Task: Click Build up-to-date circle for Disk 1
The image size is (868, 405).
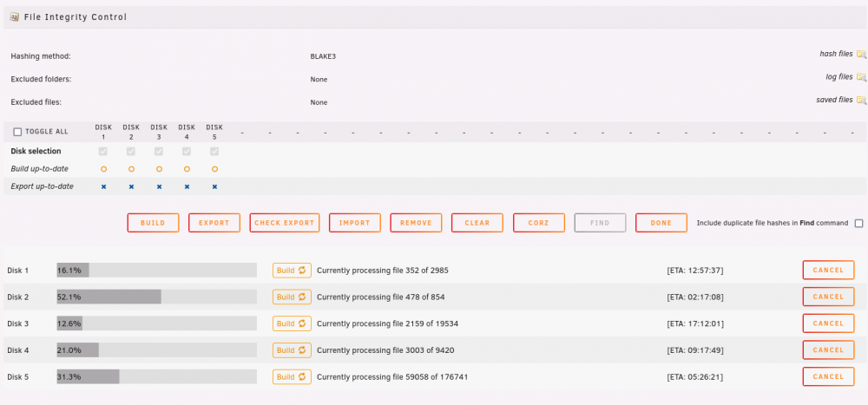Action: click(103, 169)
